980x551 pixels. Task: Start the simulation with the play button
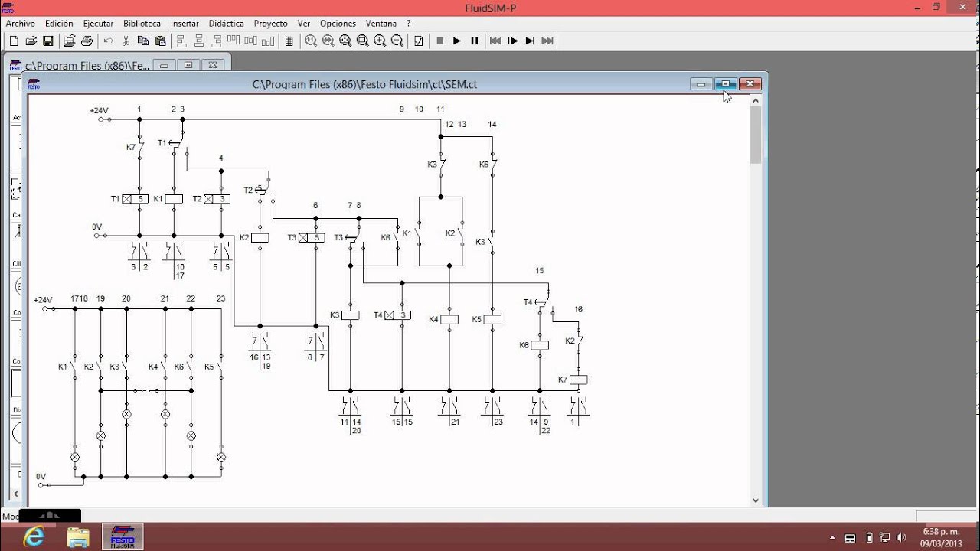click(457, 41)
